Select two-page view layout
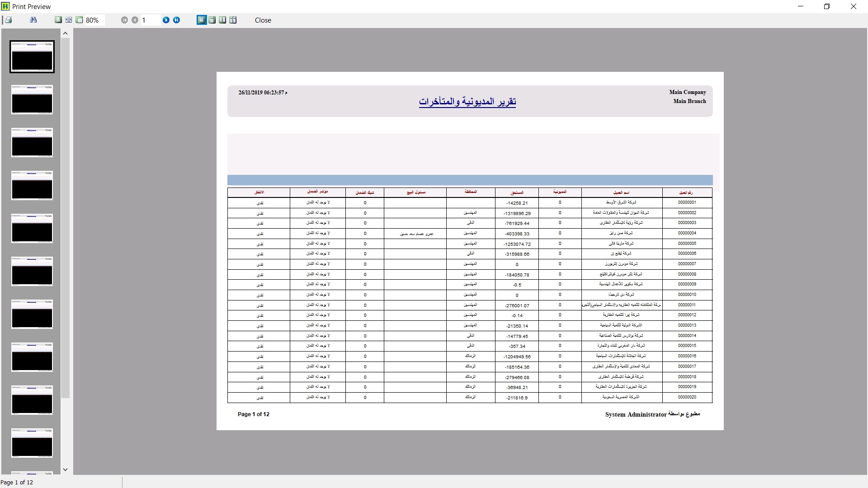868x488 pixels. [222, 20]
